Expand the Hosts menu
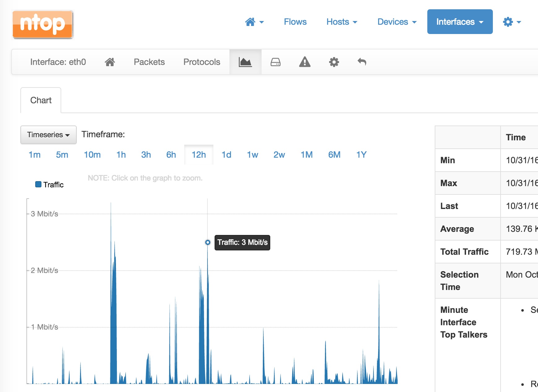538x392 pixels. (342, 22)
